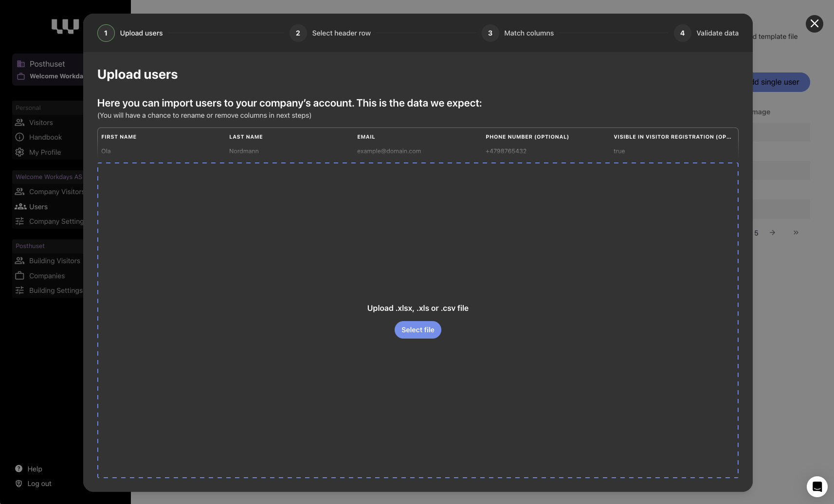Image resolution: width=834 pixels, height=504 pixels.
Task: Select step 4 Validate data
Action: [x=682, y=33]
